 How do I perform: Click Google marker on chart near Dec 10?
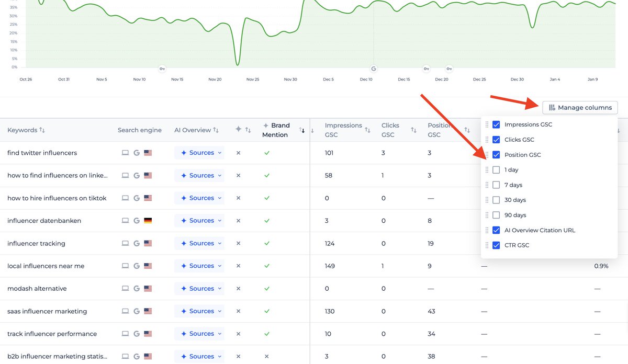click(374, 69)
